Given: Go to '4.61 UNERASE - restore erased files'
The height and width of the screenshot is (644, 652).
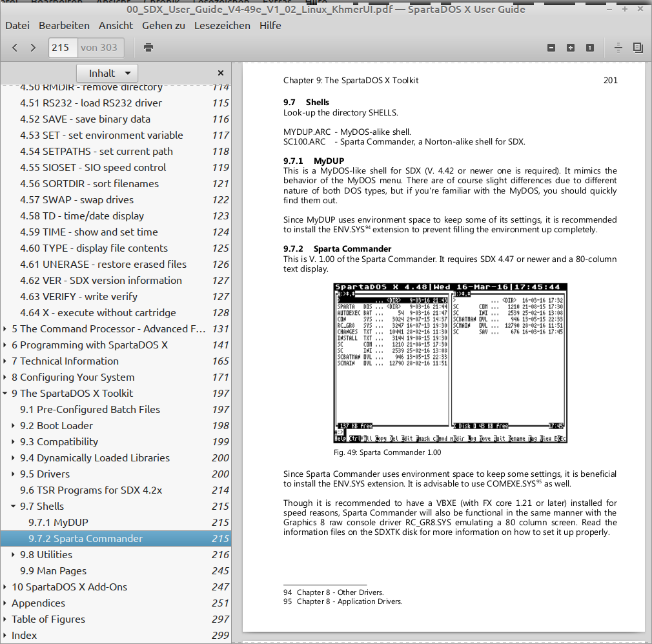Looking at the screenshot, I should (x=116, y=265).
